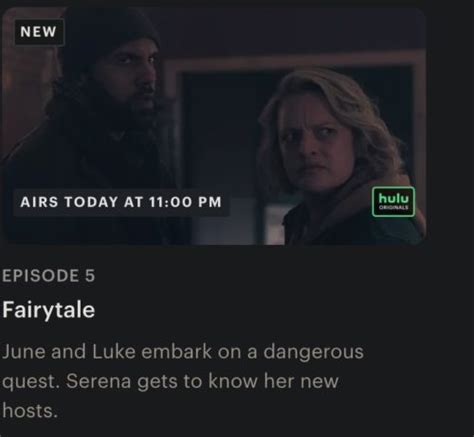Select the 'Airs Today at 11:00 PM' banner

[x=121, y=202]
